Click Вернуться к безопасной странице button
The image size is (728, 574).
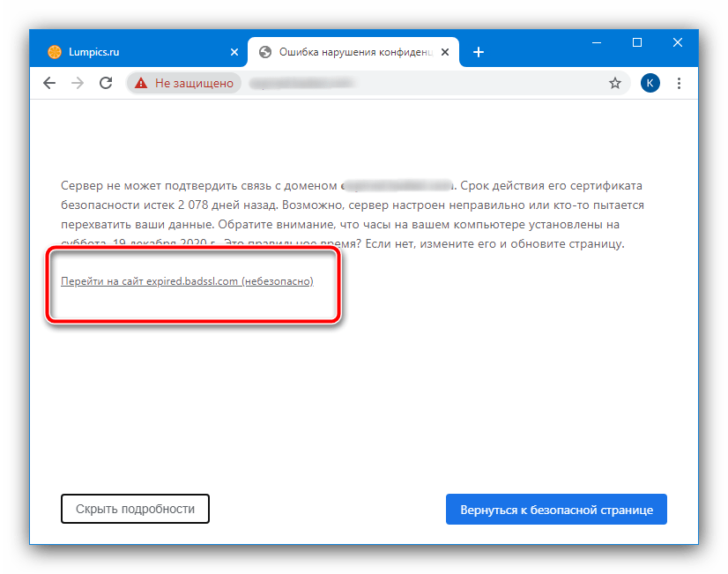click(x=556, y=510)
